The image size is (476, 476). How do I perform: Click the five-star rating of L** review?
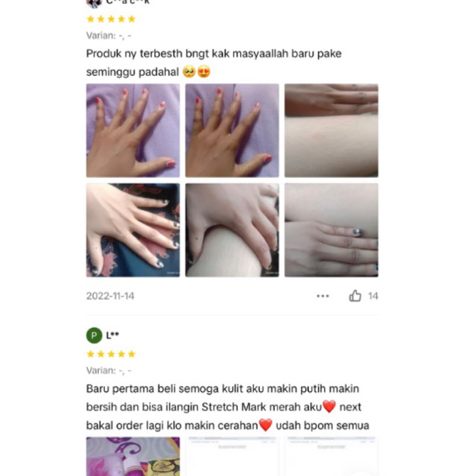pyautogui.click(x=111, y=354)
